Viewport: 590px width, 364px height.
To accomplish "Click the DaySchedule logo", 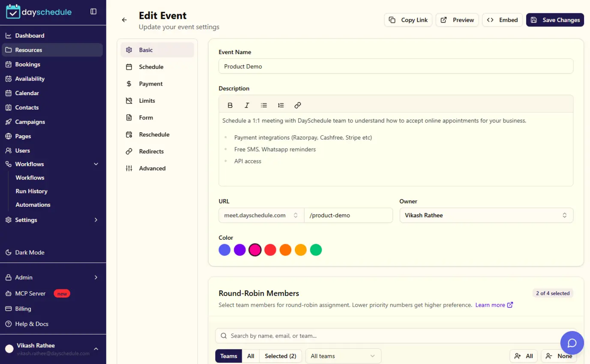I will (39, 12).
